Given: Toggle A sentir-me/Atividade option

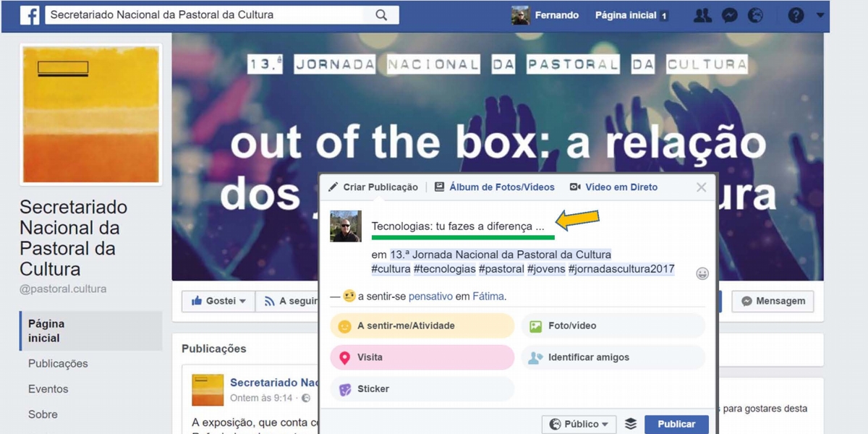Looking at the screenshot, I should [422, 326].
